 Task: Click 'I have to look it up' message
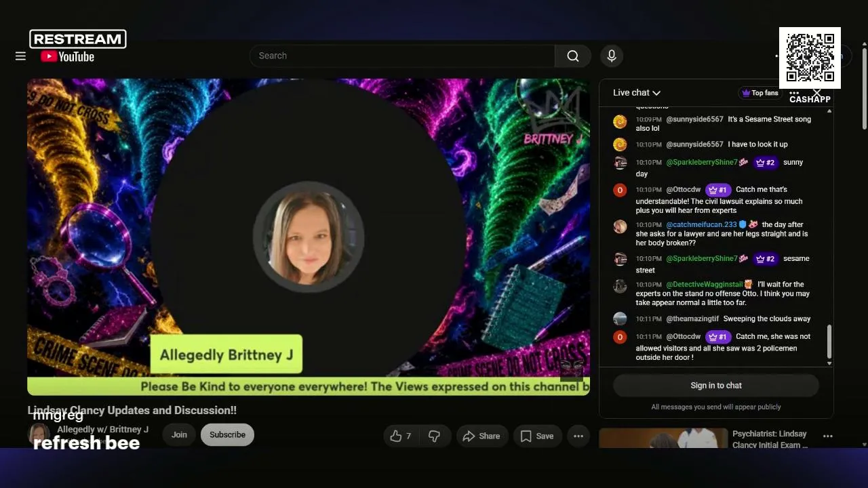(757, 144)
